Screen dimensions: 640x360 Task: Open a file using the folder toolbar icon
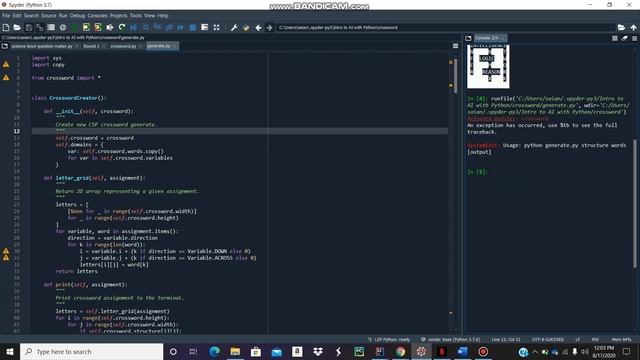tap(17, 27)
